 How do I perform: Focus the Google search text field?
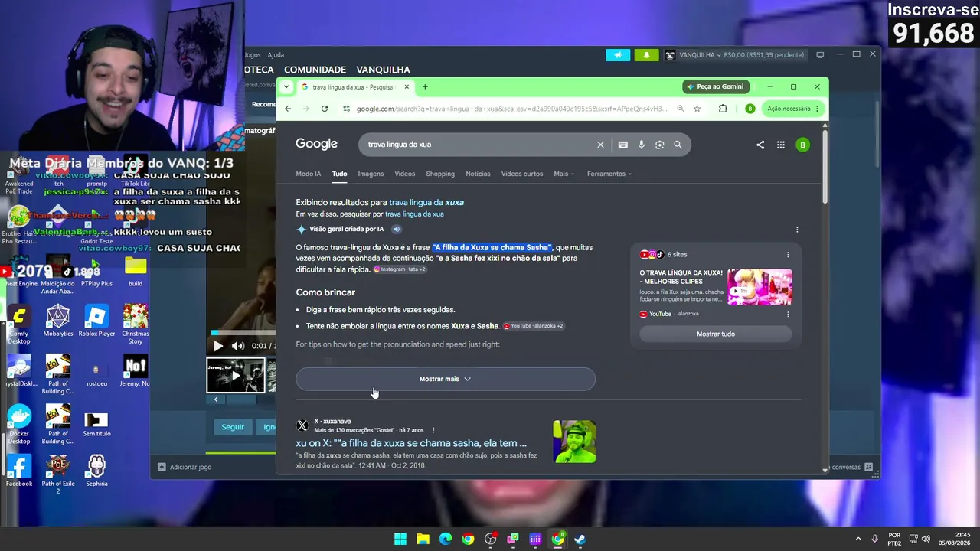[479, 145]
